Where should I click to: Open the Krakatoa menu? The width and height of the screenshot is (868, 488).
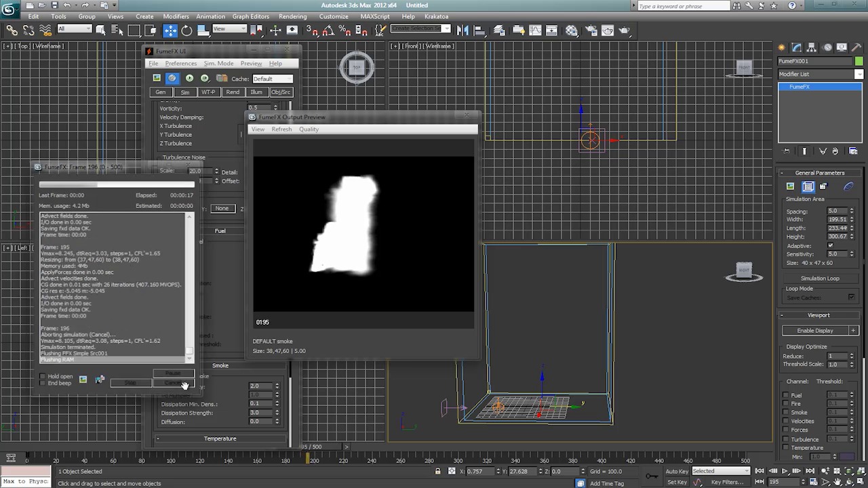436,16
